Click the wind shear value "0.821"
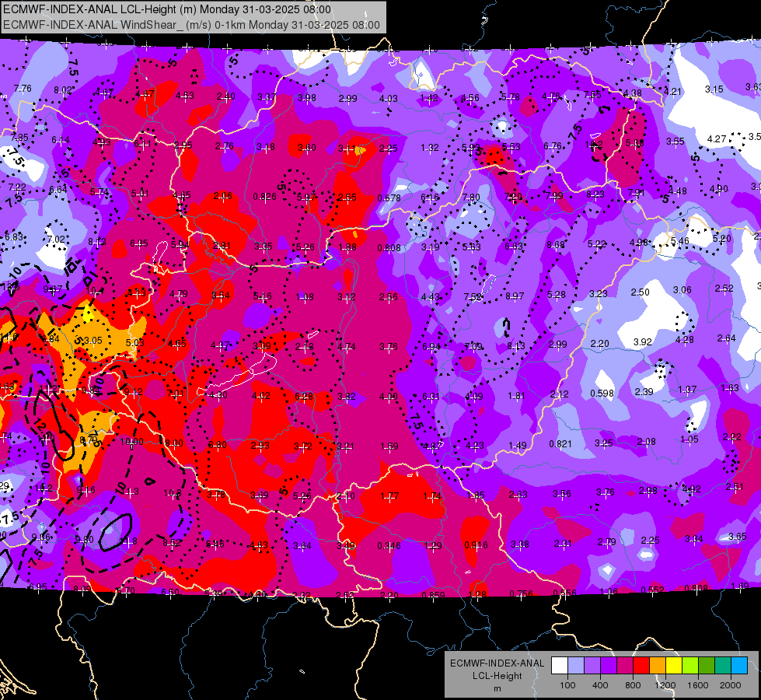This screenshot has width=761, height=700. click(560, 443)
